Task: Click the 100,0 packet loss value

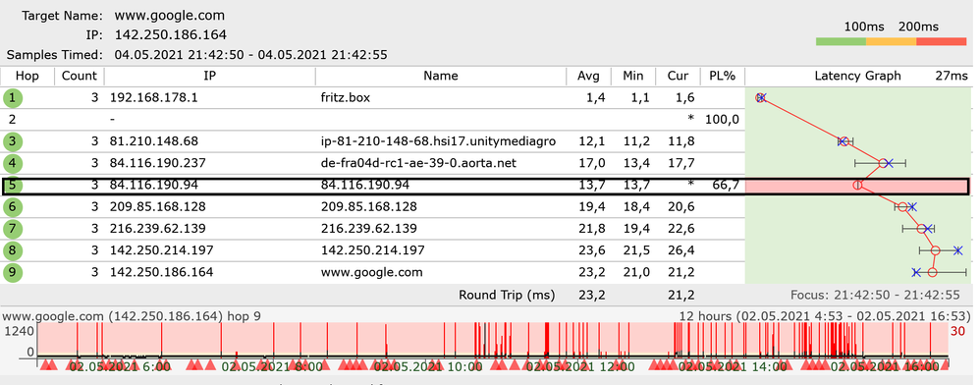Action: tap(722, 120)
